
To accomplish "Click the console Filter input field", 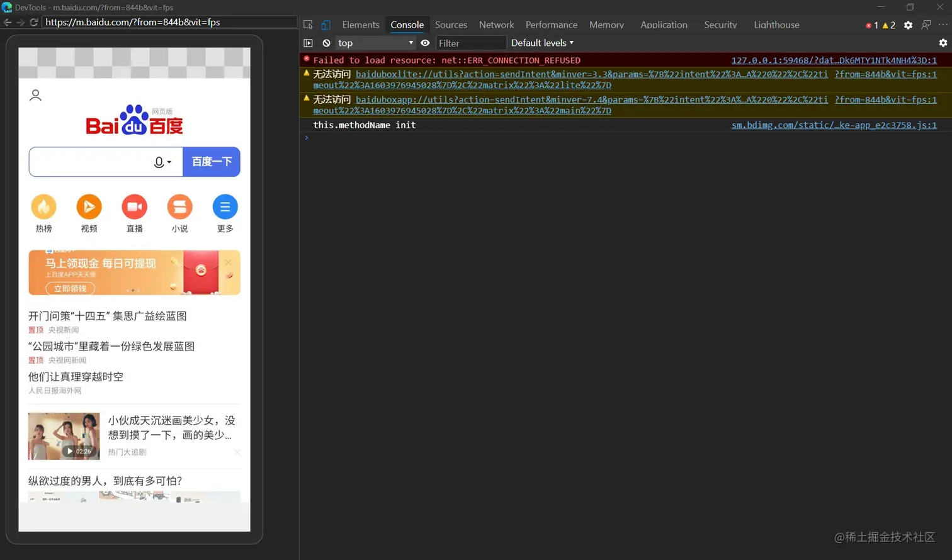I will pyautogui.click(x=471, y=43).
